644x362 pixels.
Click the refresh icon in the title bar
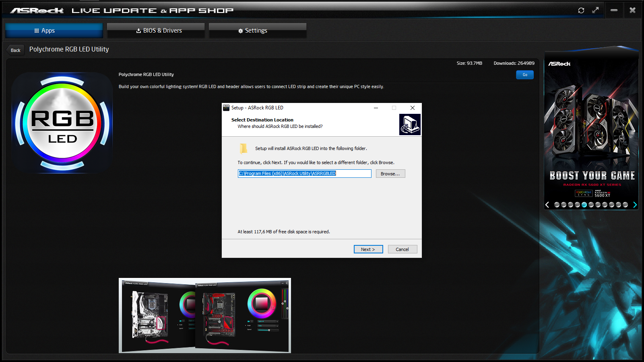coord(581,10)
